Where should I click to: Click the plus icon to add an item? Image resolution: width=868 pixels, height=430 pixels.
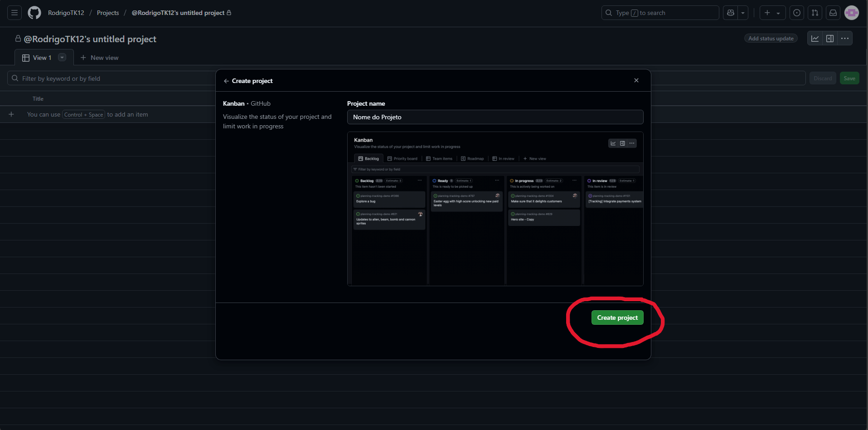click(x=11, y=114)
